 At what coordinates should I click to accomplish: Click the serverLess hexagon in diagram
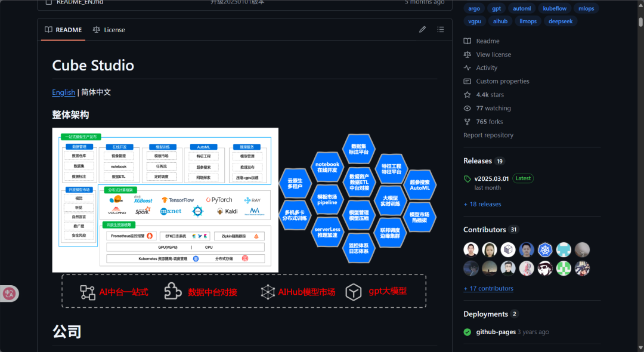coord(327,232)
